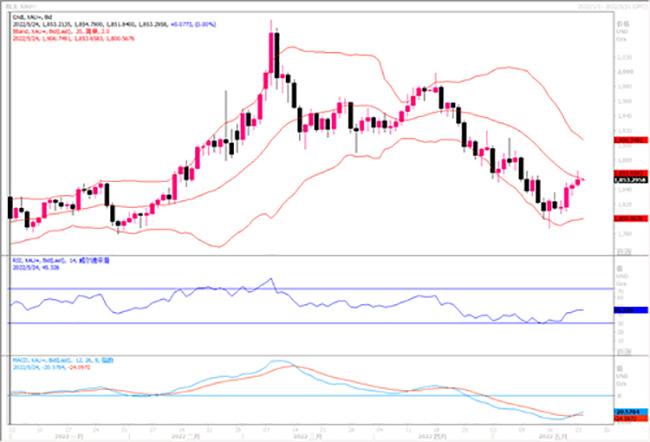Click the black current price tag 1,853.2958

[628, 179]
